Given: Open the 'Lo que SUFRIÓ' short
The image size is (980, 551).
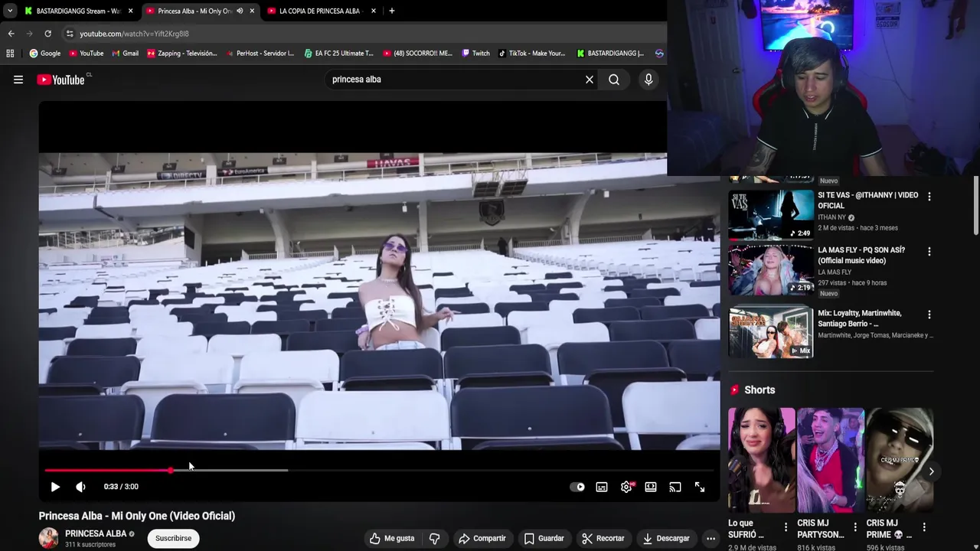Looking at the screenshot, I should click(x=762, y=460).
